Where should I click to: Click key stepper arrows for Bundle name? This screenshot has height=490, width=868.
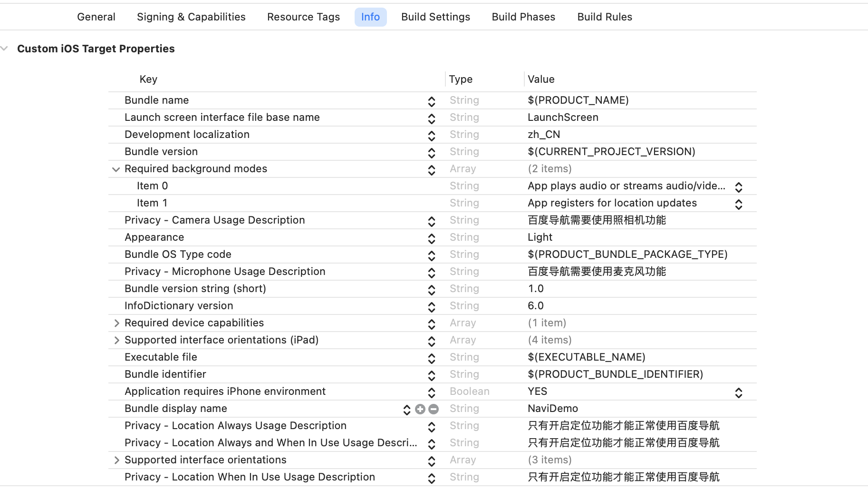click(x=431, y=101)
